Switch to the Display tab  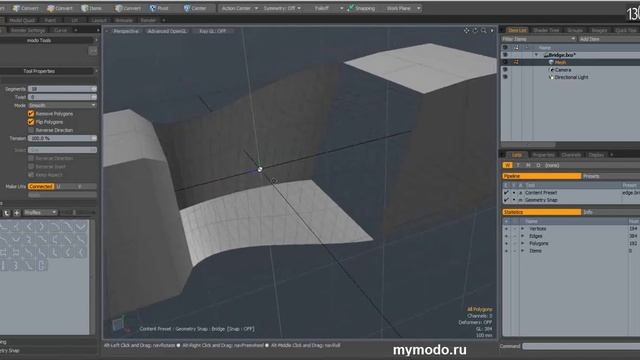pyautogui.click(x=596, y=155)
